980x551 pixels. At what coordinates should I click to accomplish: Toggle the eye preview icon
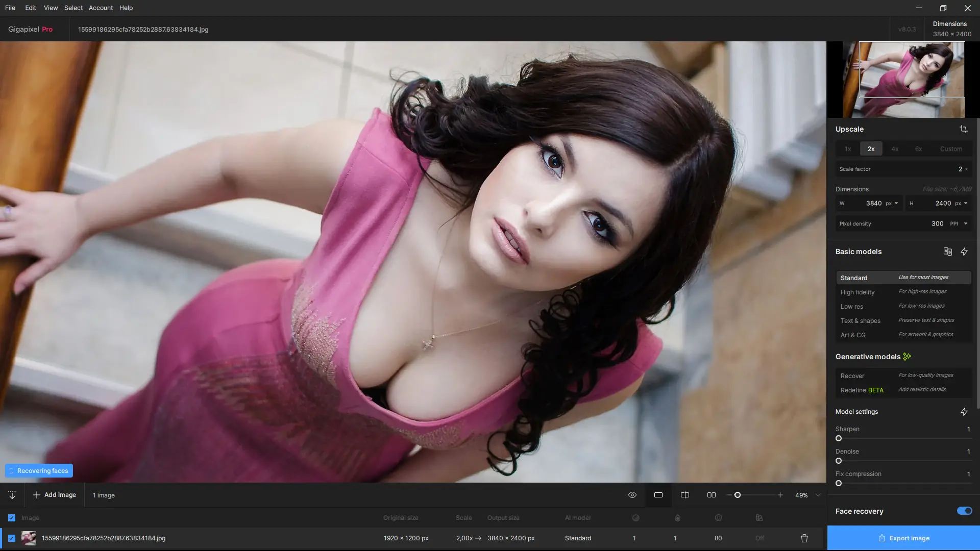pyautogui.click(x=632, y=495)
